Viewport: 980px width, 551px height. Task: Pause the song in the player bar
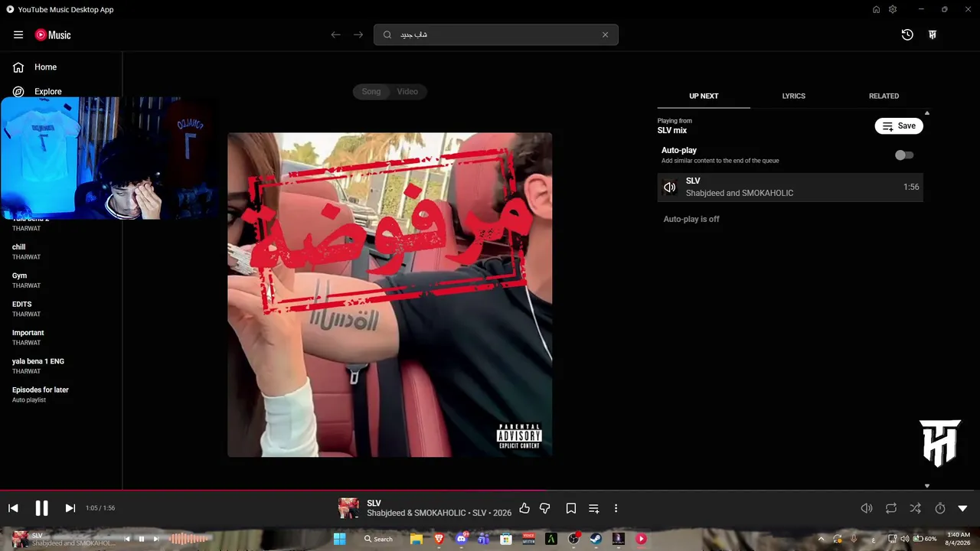[x=42, y=508]
